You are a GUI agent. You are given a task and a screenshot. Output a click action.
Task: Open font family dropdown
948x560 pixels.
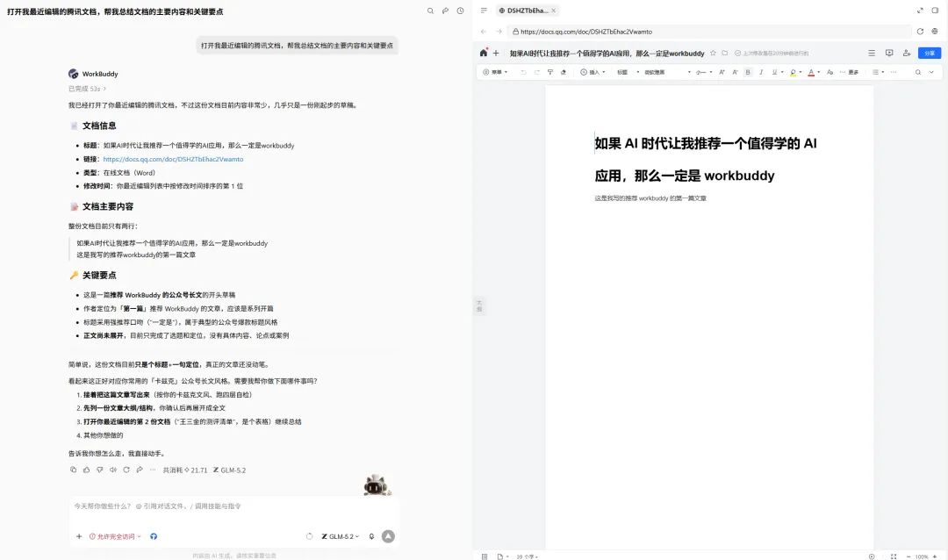pos(667,72)
